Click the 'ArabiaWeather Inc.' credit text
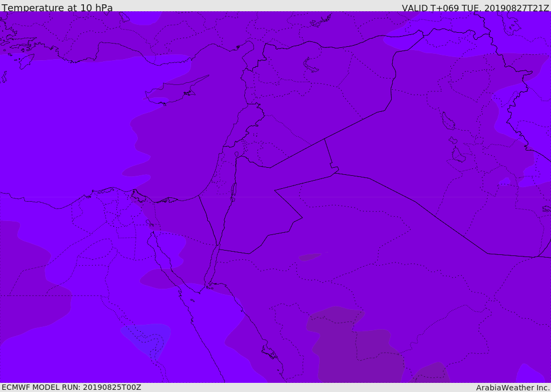 (513, 388)
